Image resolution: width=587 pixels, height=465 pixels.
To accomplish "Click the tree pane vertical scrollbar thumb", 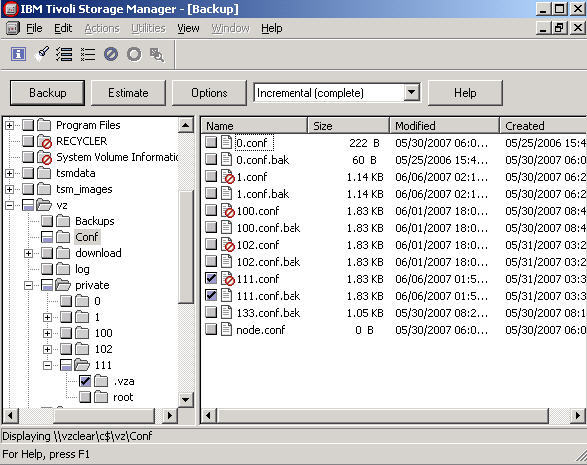I will tap(186, 247).
